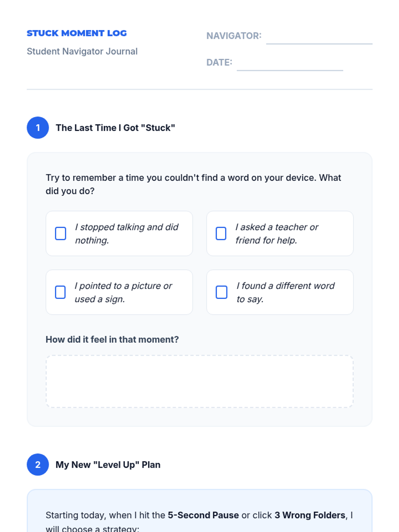399x532 pixels.
Task: Click bold '5-Second Pause' text
Action: click(203, 515)
